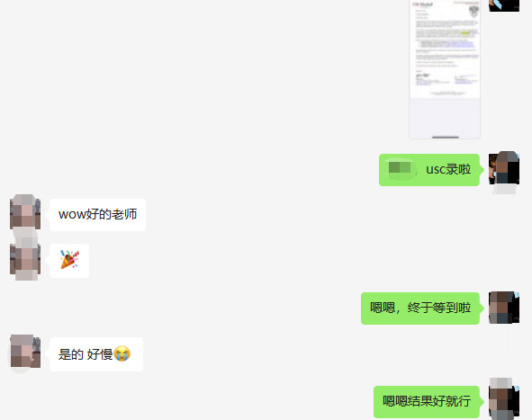Click the sender avatar beside the letter image

point(504,5)
